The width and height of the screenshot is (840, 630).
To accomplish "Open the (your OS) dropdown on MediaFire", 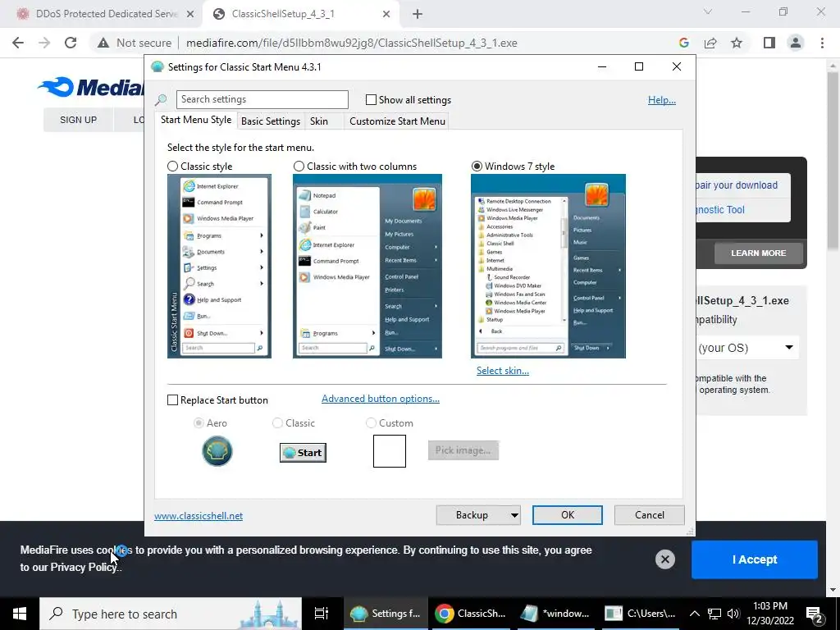I will pos(747,348).
